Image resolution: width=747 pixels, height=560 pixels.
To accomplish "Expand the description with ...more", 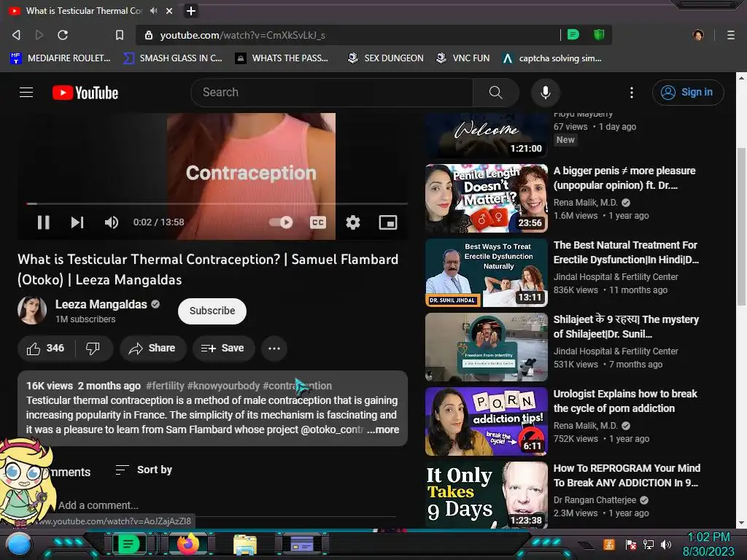I will click(x=383, y=429).
